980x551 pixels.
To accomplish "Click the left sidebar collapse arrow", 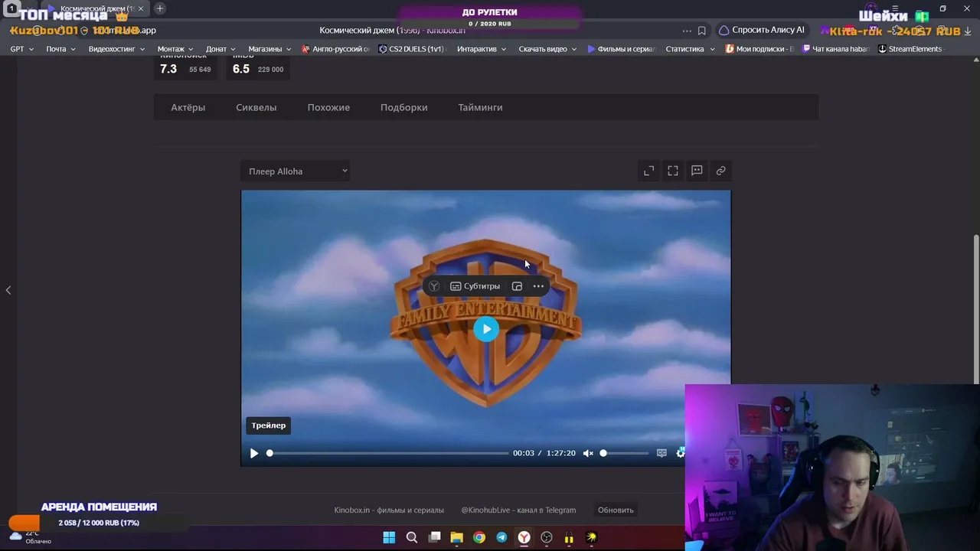I will [x=8, y=290].
